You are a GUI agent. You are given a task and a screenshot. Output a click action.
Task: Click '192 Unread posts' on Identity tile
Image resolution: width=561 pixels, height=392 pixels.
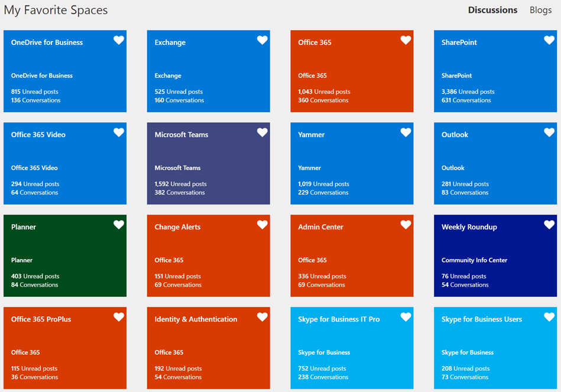click(x=178, y=368)
